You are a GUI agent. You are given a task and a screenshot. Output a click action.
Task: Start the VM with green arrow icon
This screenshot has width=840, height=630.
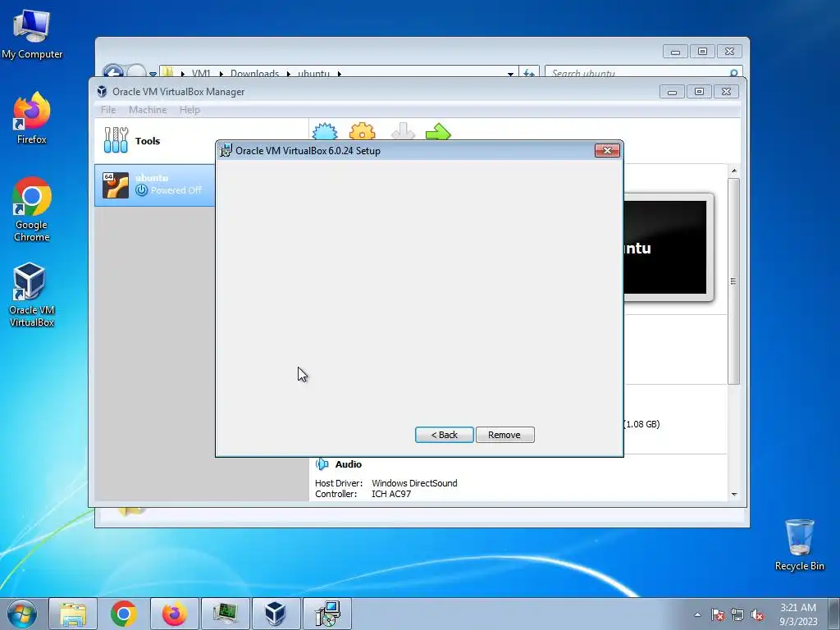pyautogui.click(x=438, y=131)
